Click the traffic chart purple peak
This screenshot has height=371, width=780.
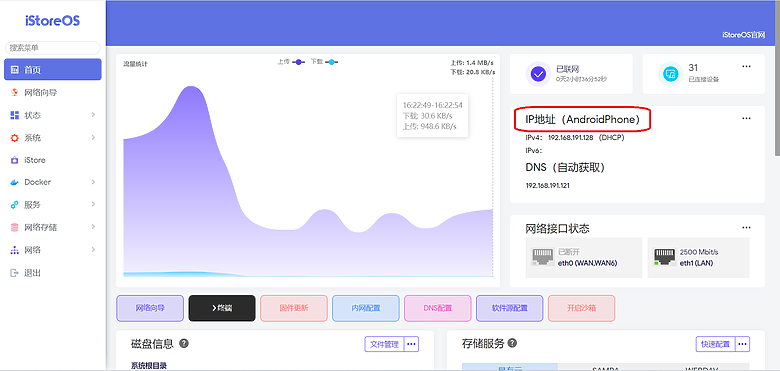click(x=191, y=90)
